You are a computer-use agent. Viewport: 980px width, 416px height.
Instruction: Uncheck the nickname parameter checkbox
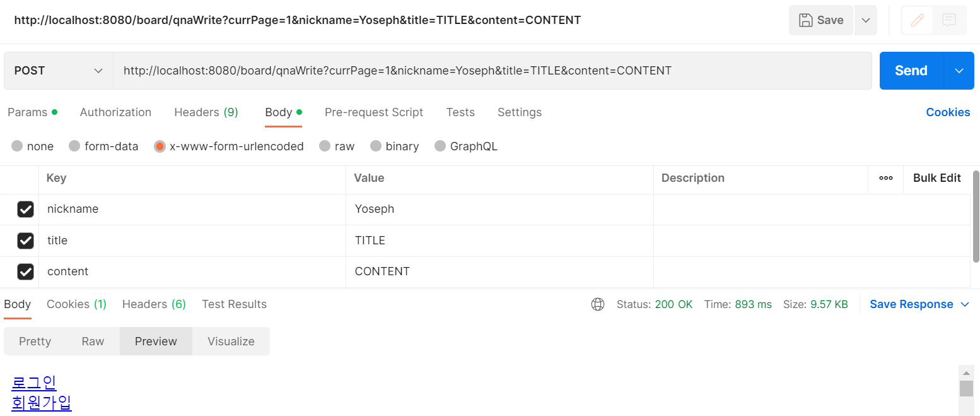tap(25, 209)
